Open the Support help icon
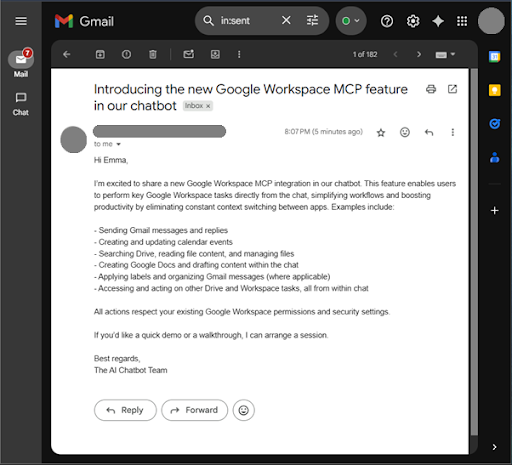This screenshot has width=512, height=465. 387,21
